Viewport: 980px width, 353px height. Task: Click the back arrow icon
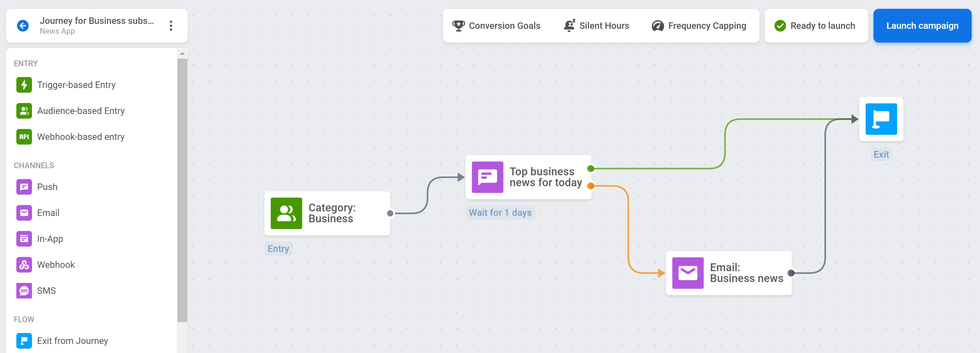[23, 26]
